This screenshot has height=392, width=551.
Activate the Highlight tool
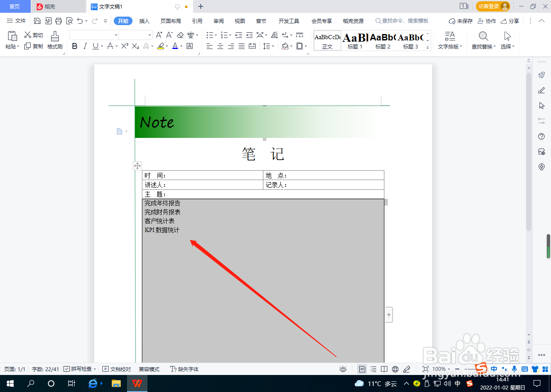pos(161,46)
